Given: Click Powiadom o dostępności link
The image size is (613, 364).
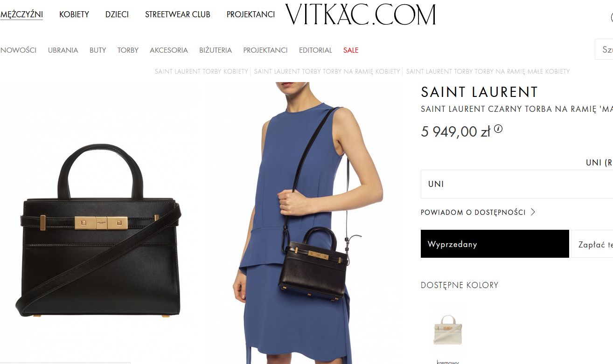Looking at the screenshot, I should (x=473, y=212).
